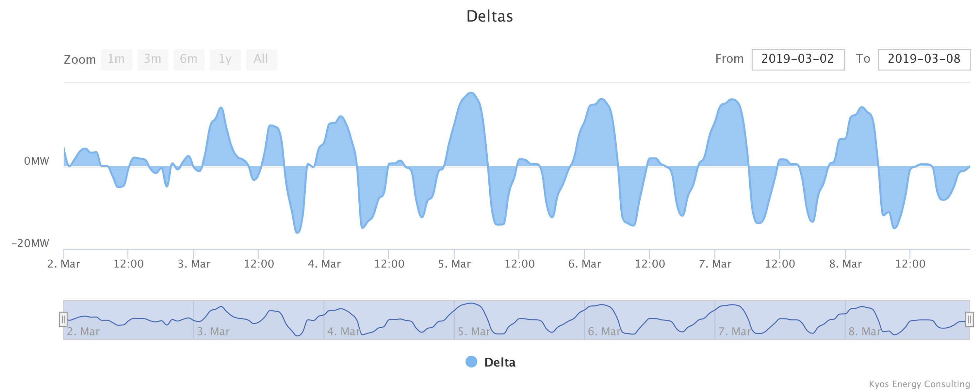Click the To date field 2019-03-08
The height and width of the screenshot is (392, 980).
pyautogui.click(x=924, y=59)
